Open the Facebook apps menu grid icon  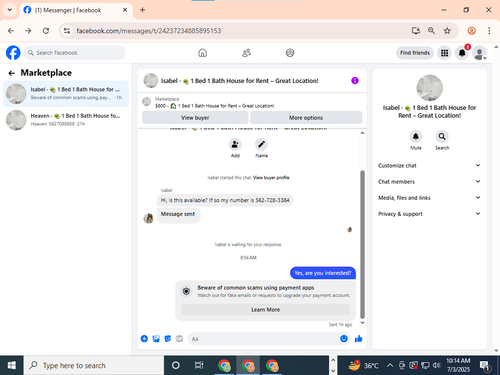(444, 53)
